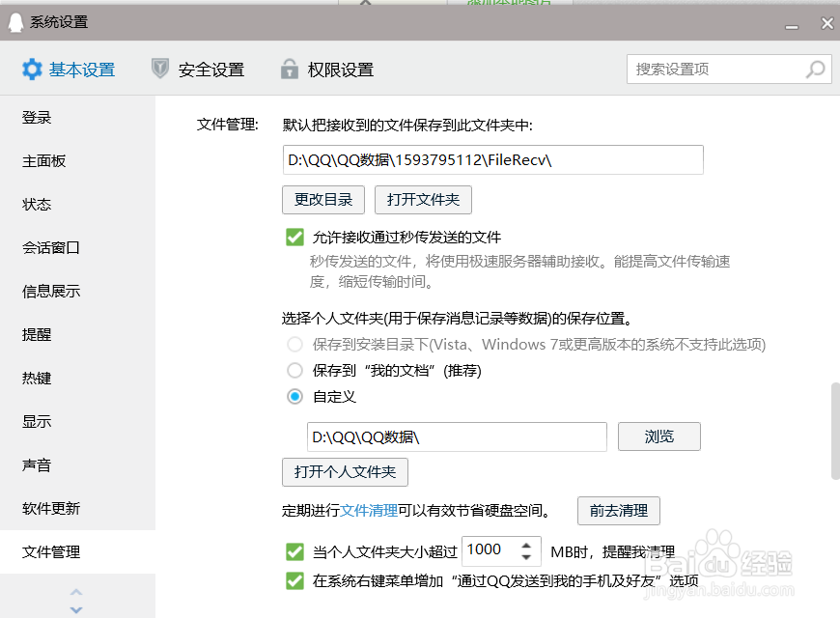The image size is (840, 619).
Task: Click the 打开文件夹 button
Action: (x=423, y=200)
